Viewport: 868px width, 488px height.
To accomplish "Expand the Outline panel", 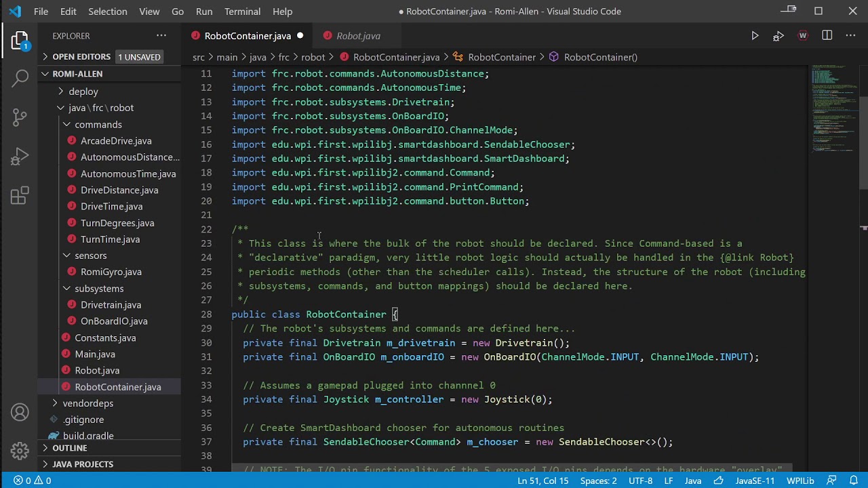I will (110, 448).
